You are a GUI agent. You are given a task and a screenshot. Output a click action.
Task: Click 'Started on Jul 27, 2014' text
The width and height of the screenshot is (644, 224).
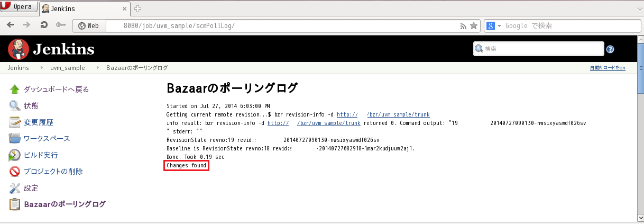218,106
